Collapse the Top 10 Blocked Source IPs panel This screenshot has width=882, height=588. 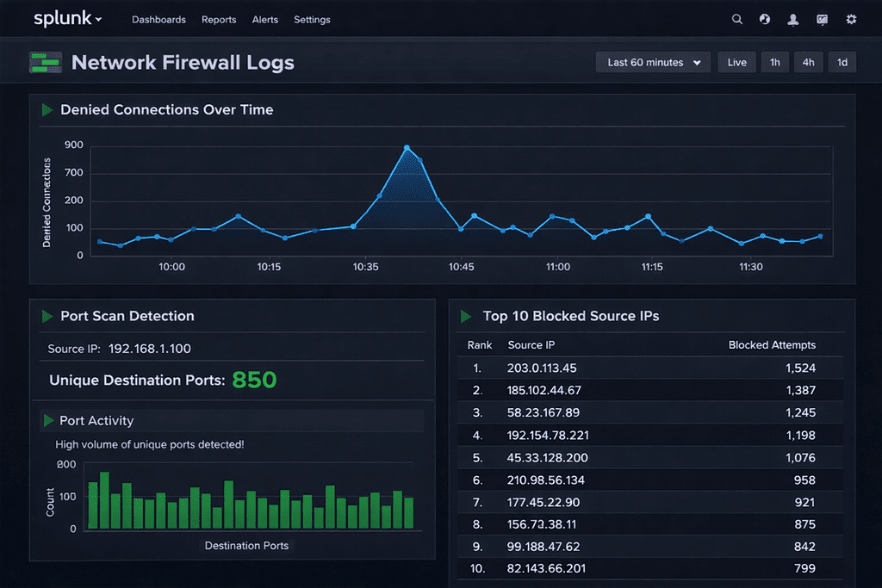(x=466, y=316)
